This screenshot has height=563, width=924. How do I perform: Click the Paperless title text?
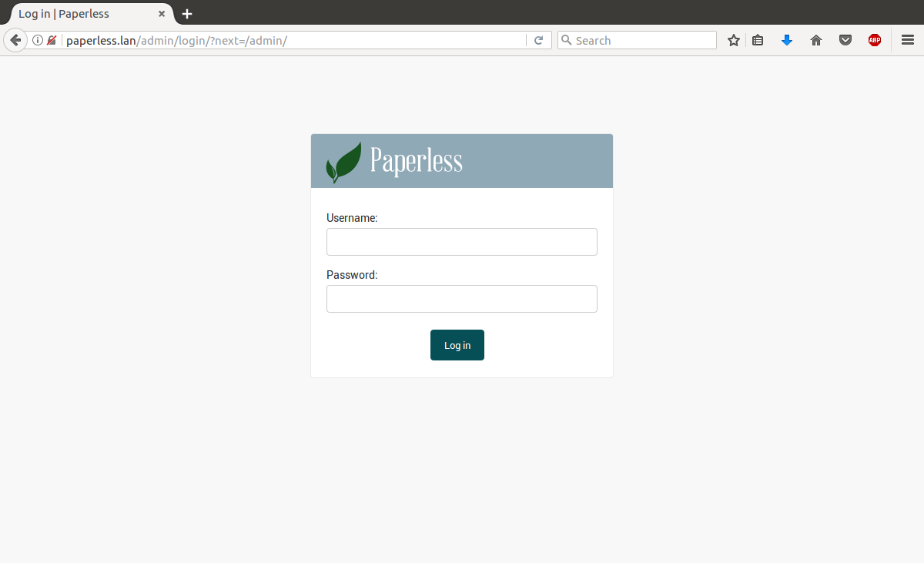[x=417, y=161]
